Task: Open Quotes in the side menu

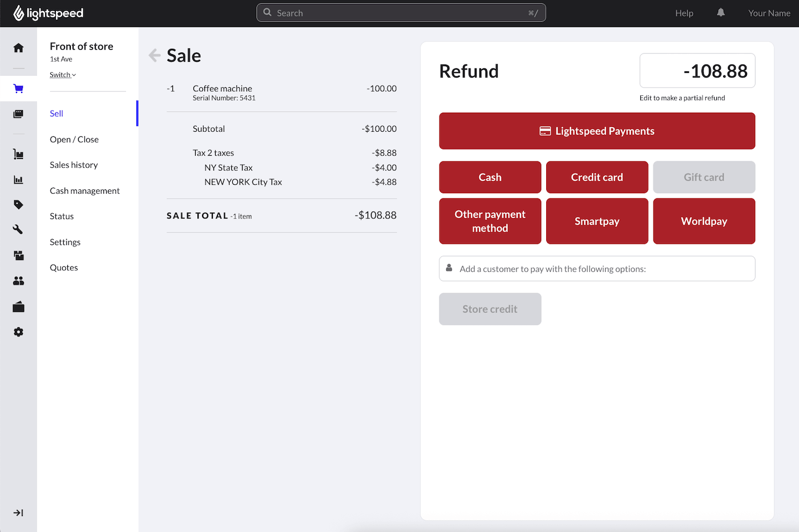Action: coord(64,267)
